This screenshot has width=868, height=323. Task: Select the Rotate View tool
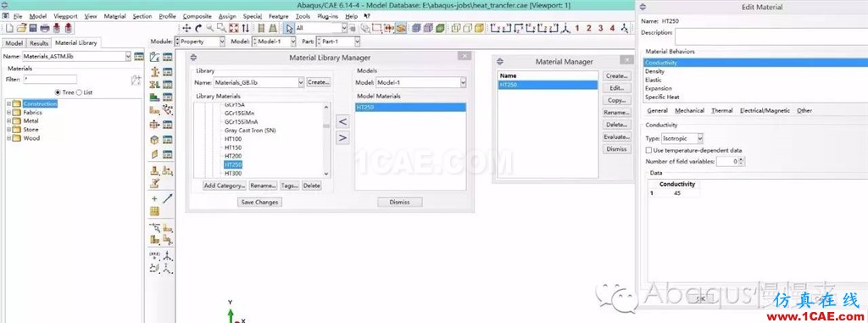click(x=198, y=28)
